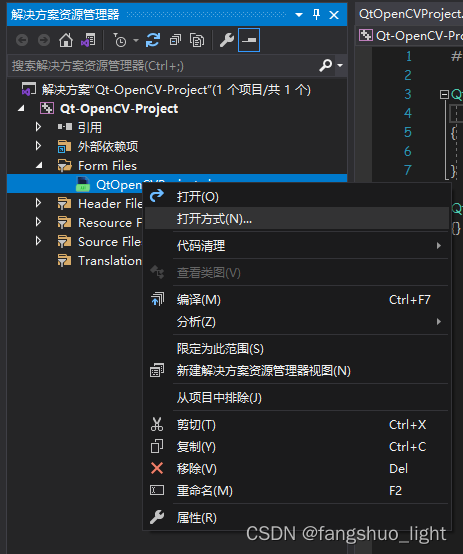Click the Solution Explorer search field
463x554 pixels.
[x=163, y=66]
